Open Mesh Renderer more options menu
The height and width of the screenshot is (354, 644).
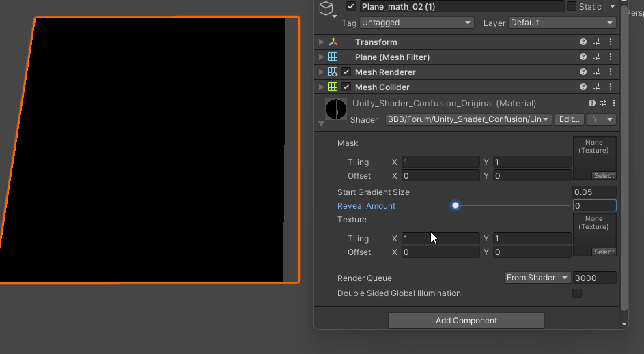pos(611,72)
